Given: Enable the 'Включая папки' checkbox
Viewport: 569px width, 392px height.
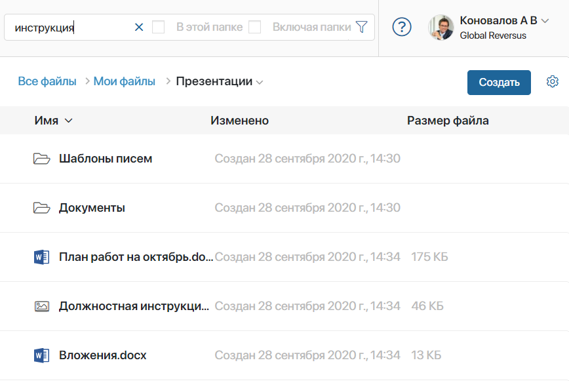Looking at the screenshot, I should click(x=255, y=27).
